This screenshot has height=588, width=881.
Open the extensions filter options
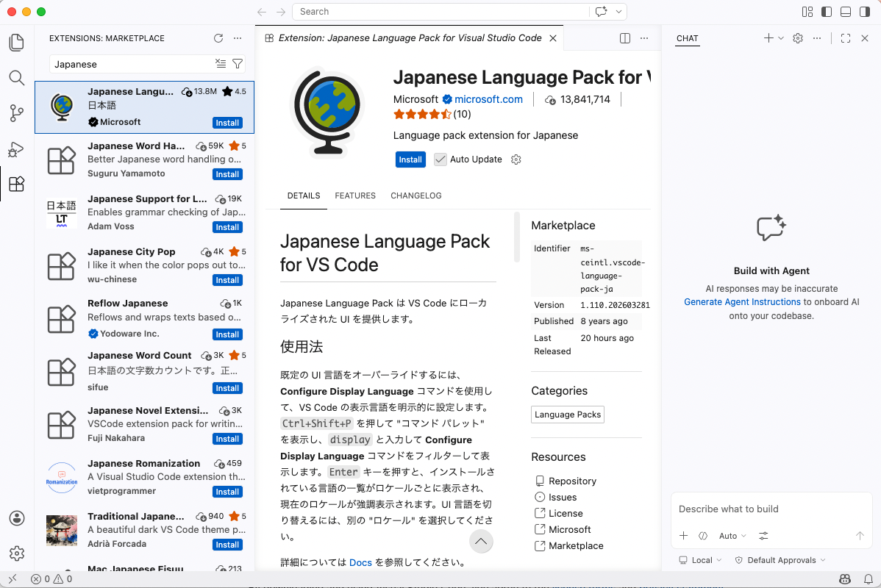pos(238,64)
